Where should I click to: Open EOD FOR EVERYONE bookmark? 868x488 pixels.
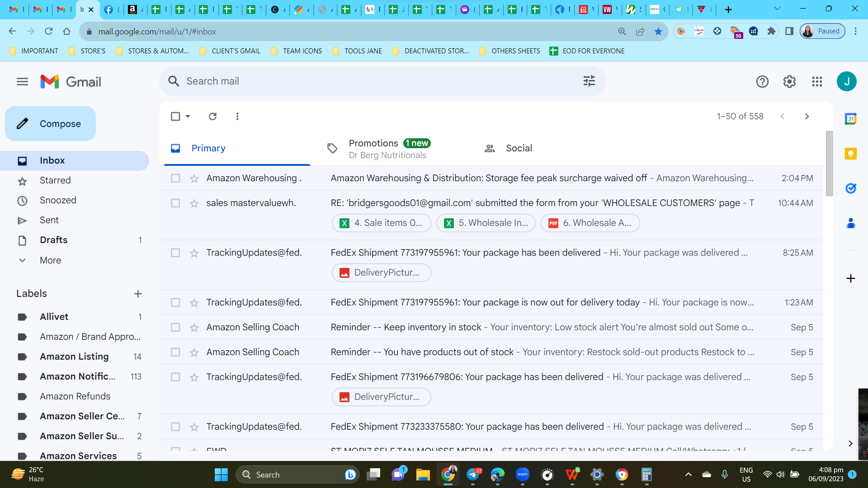click(x=587, y=51)
